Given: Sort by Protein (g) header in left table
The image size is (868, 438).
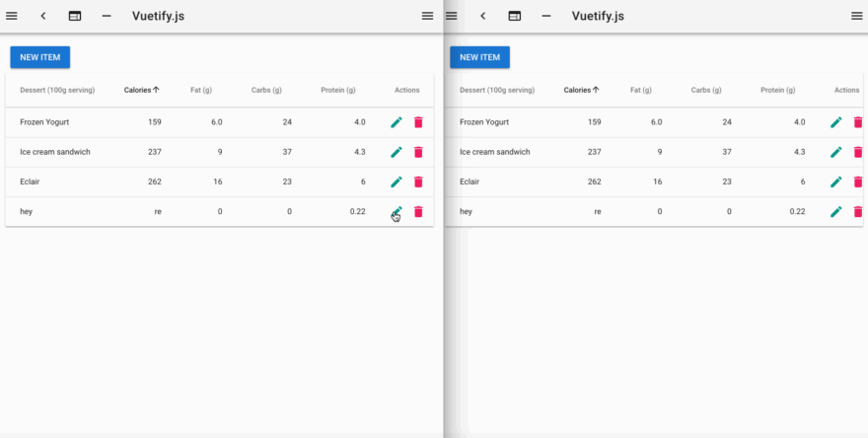Looking at the screenshot, I should [338, 90].
